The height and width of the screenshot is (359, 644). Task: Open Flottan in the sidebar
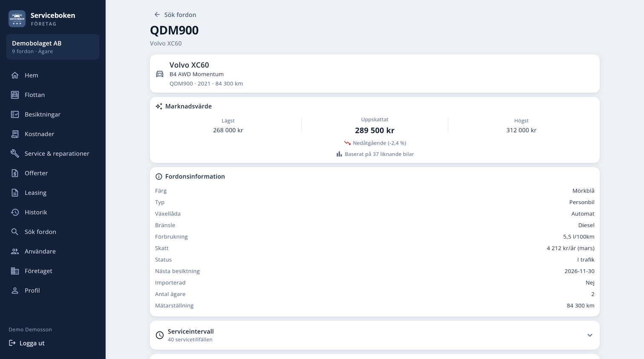click(x=53, y=95)
